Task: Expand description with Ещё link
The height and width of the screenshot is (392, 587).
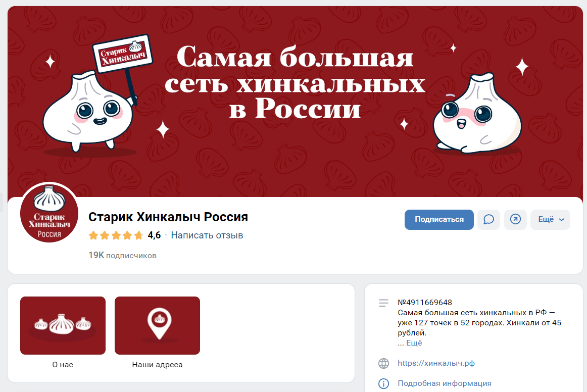Action: [x=414, y=343]
